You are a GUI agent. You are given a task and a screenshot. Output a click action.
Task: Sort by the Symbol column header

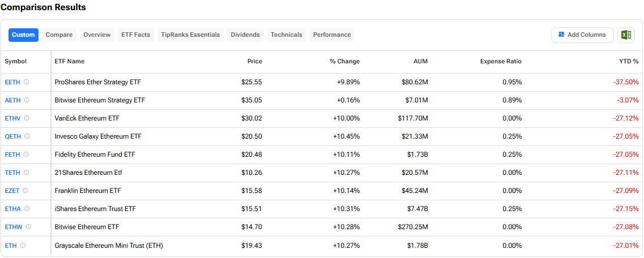click(16, 62)
